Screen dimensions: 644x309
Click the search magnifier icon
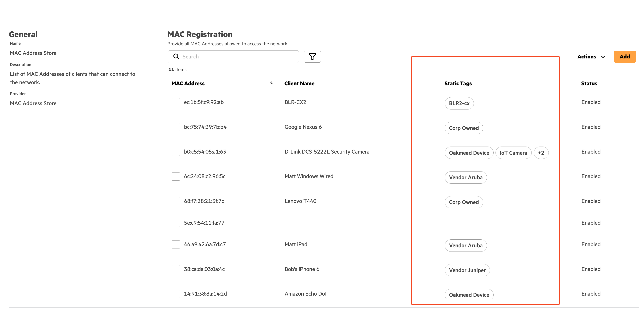coord(176,57)
